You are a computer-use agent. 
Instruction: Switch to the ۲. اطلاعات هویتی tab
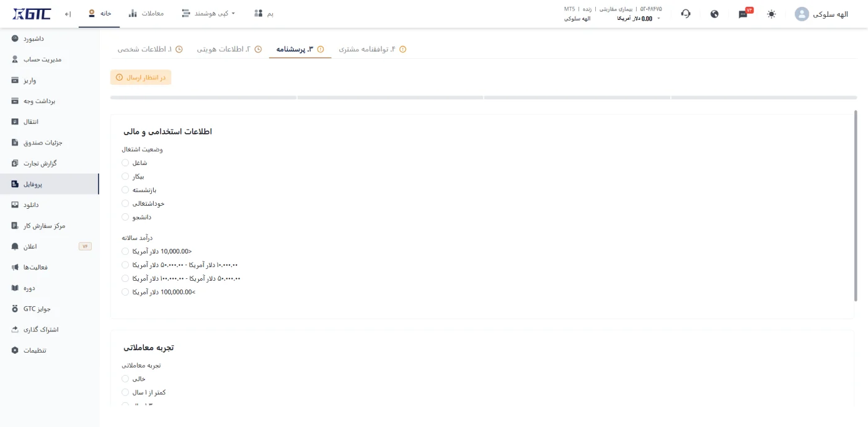(x=229, y=49)
